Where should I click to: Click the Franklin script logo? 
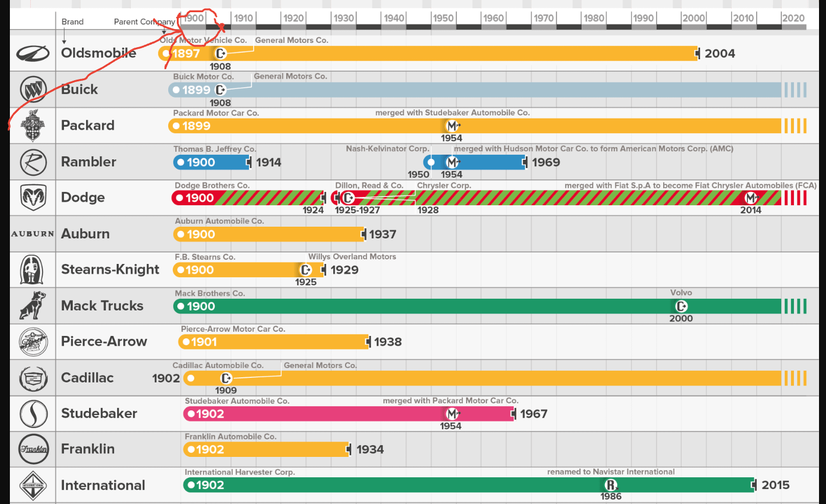(33, 449)
